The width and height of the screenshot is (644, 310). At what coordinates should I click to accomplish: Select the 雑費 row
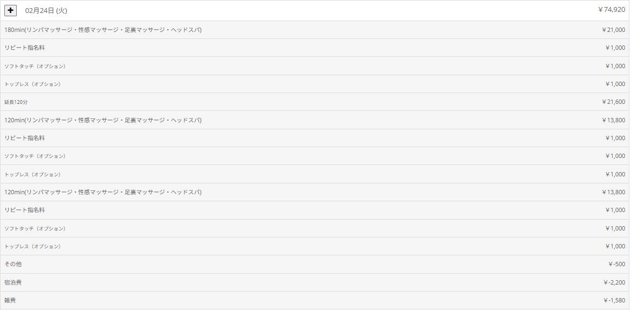pyautogui.click(x=10, y=300)
